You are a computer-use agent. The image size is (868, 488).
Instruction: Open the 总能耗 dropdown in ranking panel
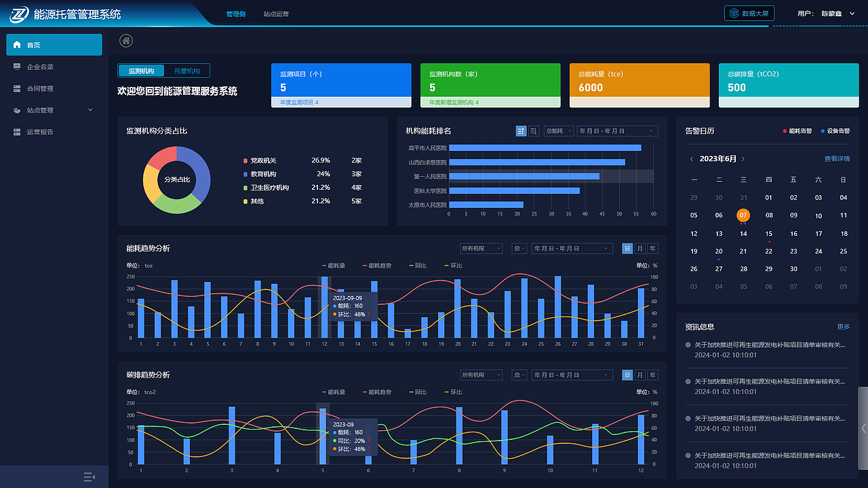click(x=559, y=131)
